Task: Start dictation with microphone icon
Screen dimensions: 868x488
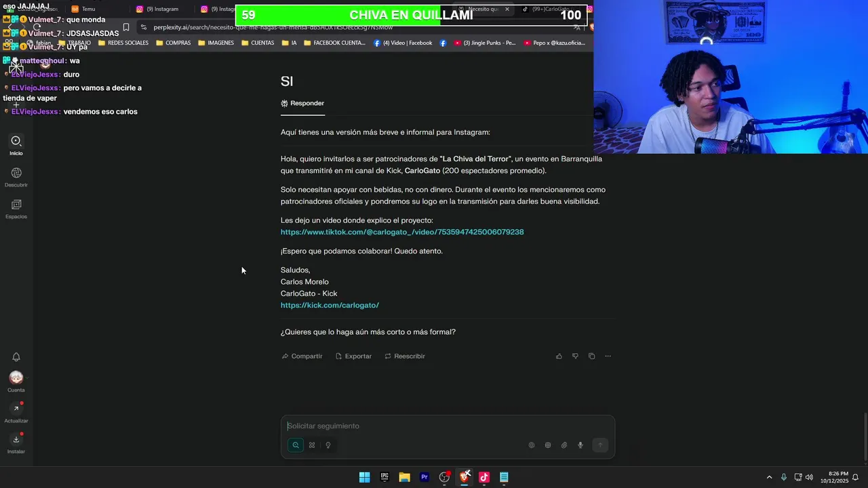Action: [x=580, y=445]
